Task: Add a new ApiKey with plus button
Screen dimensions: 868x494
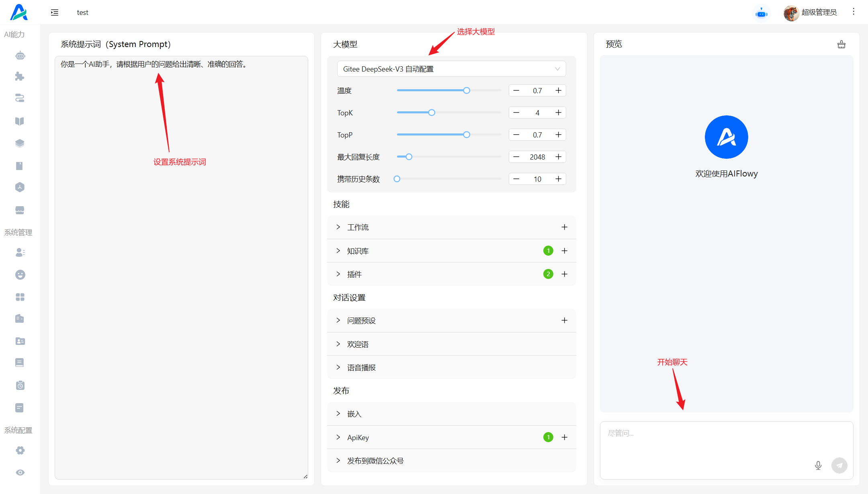Action: pyautogui.click(x=564, y=437)
